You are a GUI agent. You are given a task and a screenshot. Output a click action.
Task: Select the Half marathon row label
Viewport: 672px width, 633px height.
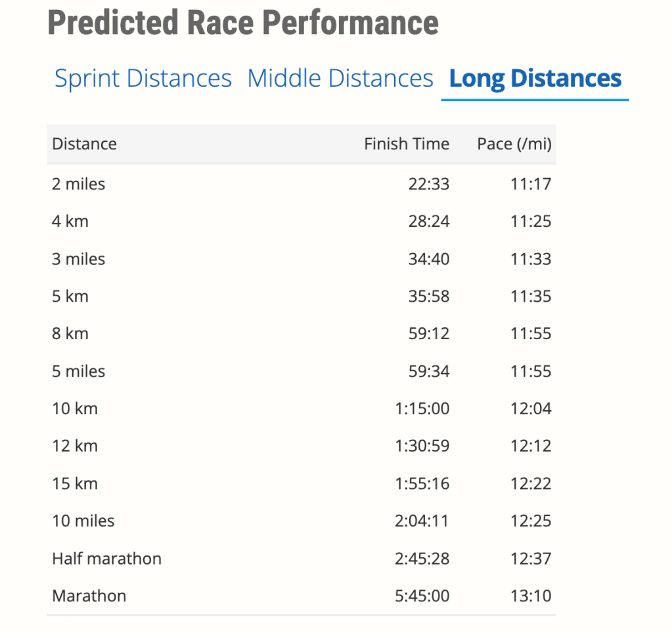pyautogui.click(x=106, y=559)
